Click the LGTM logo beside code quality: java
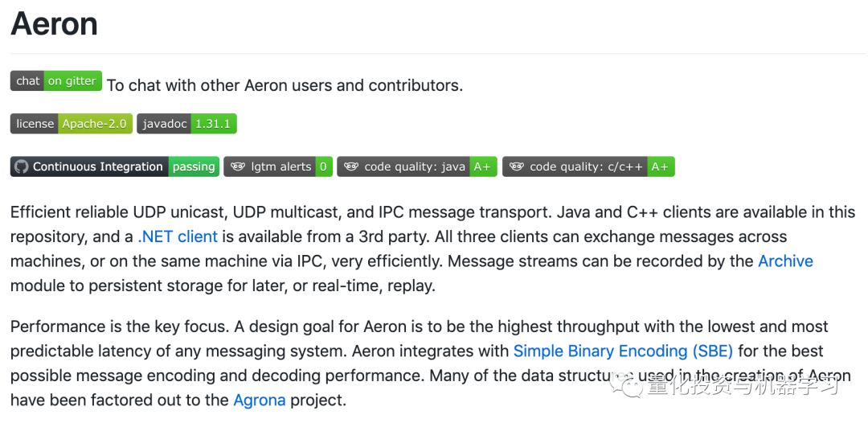Image resolution: width=868 pixels, height=423 pixels. click(x=351, y=166)
